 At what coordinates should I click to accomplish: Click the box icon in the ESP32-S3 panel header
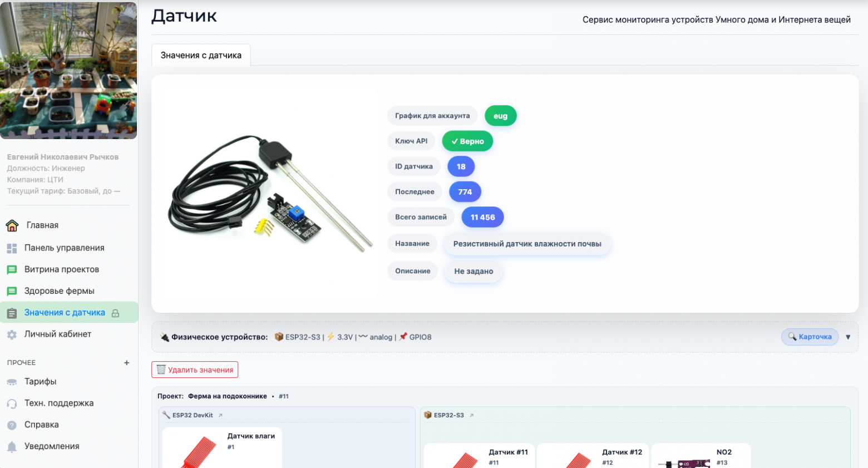click(x=428, y=415)
